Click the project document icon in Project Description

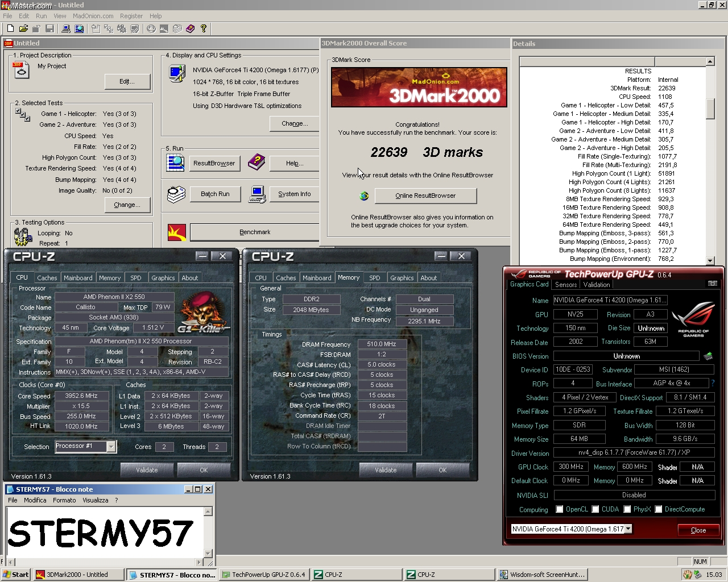point(20,70)
